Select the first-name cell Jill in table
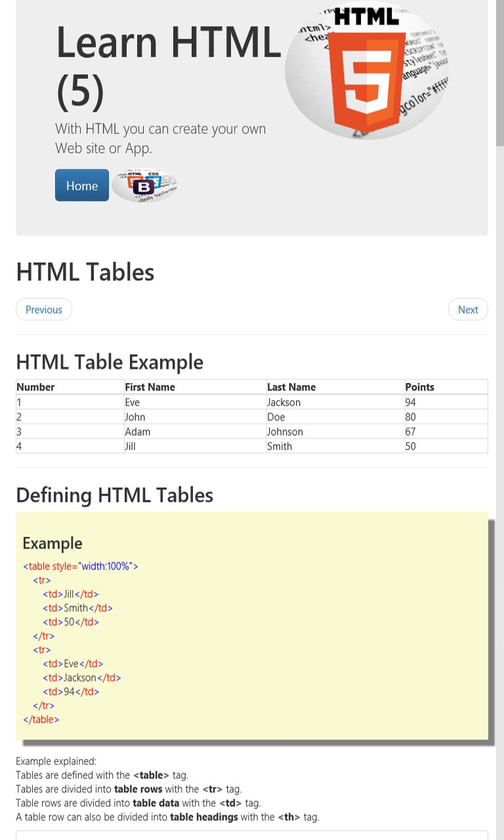Image resolution: width=504 pixels, height=840 pixels. click(x=195, y=446)
